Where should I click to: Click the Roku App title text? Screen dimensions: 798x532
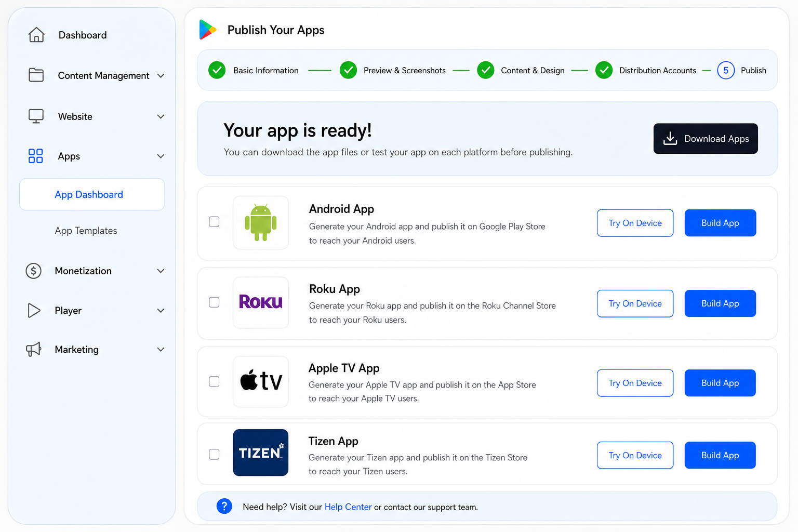coord(335,289)
